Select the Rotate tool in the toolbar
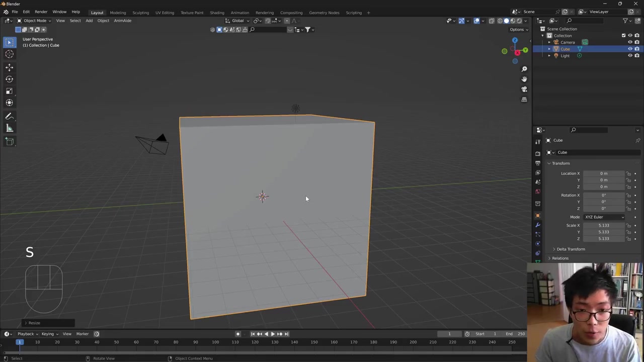 coord(9,79)
